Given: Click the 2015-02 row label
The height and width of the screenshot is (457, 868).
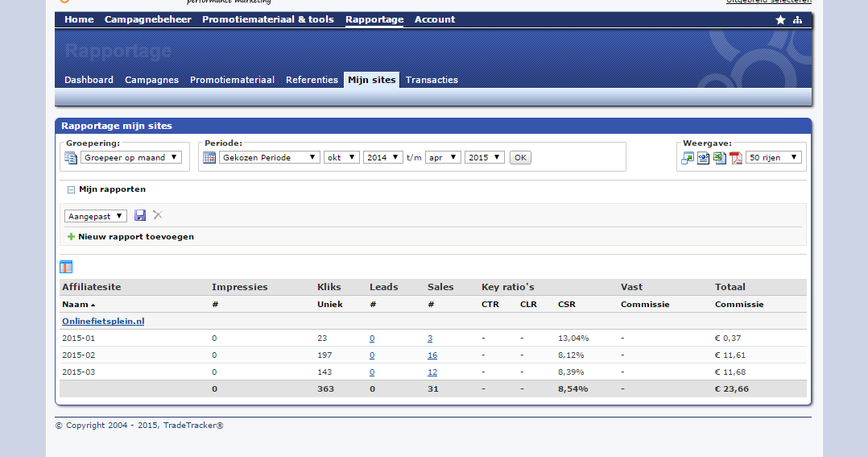Looking at the screenshot, I should 79,355.
